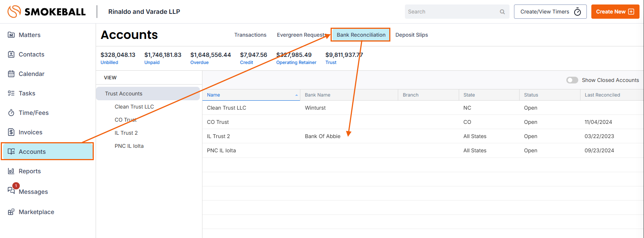Click the Marketplace grid icon
This screenshot has width=644, height=238.
tap(11, 212)
